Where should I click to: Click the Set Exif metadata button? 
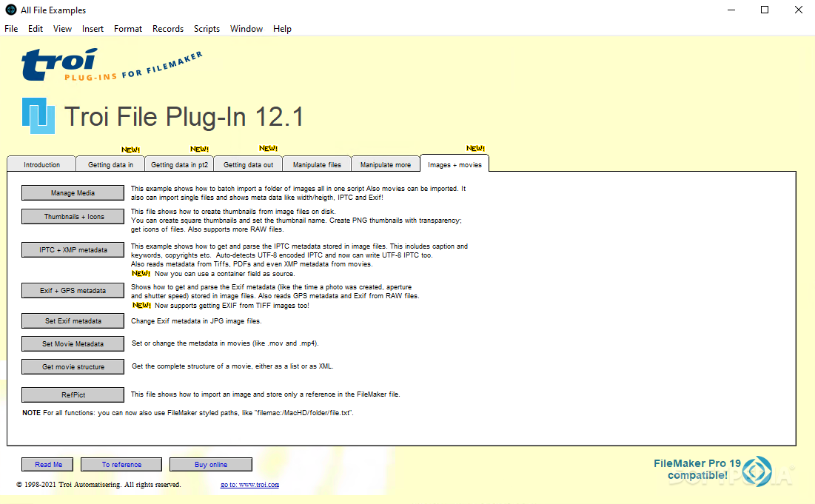[73, 321]
